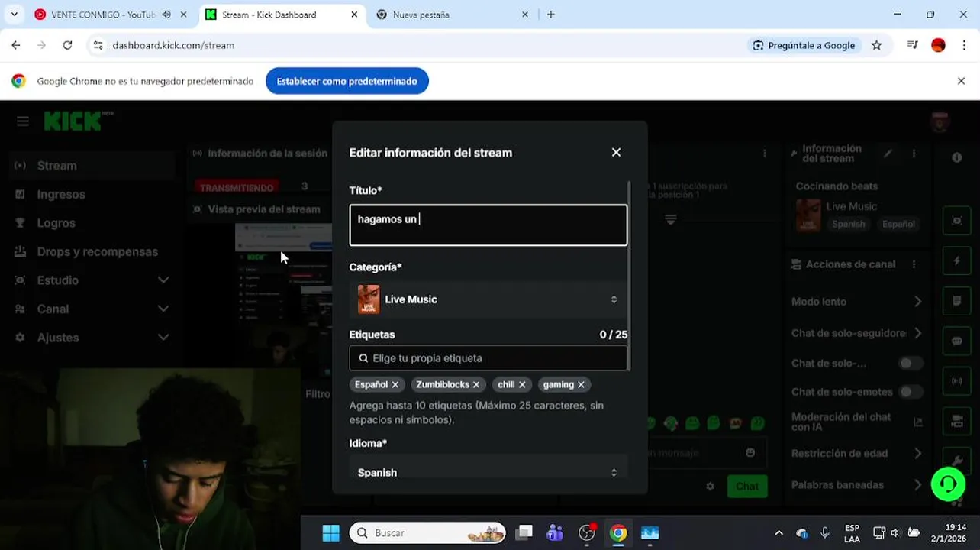The width and height of the screenshot is (980, 550).
Task: Open Acciones de canal options menu
Action: click(914, 264)
